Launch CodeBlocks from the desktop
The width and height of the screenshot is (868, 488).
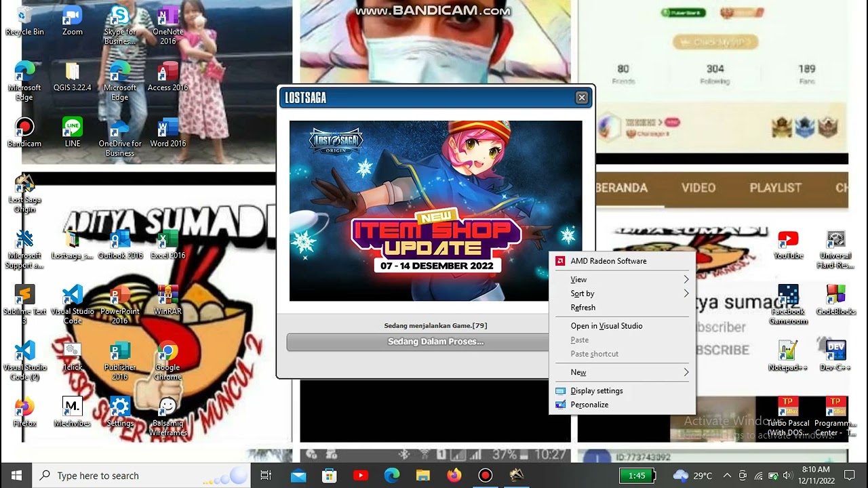tap(835, 300)
